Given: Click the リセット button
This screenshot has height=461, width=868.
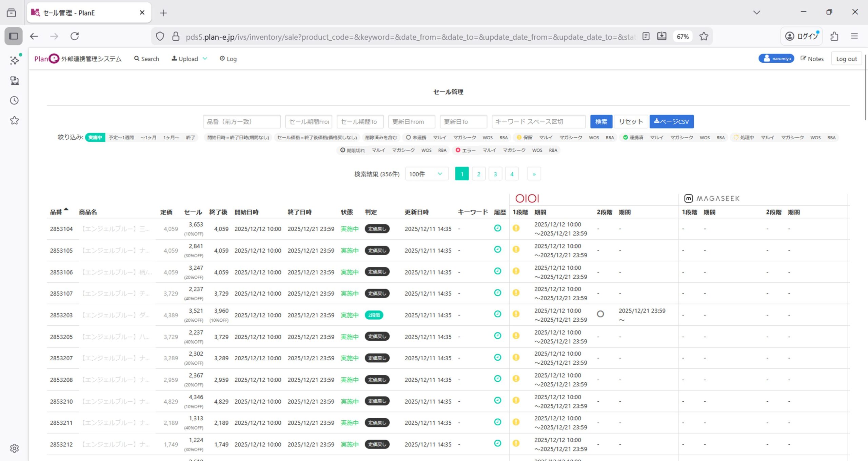Looking at the screenshot, I should coord(631,122).
